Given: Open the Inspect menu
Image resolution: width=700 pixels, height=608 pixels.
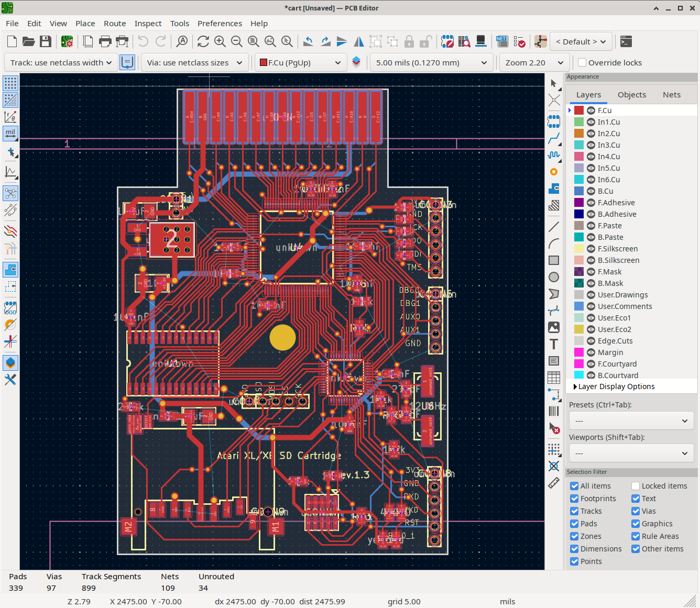Looking at the screenshot, I should click(x=148, y=23).
